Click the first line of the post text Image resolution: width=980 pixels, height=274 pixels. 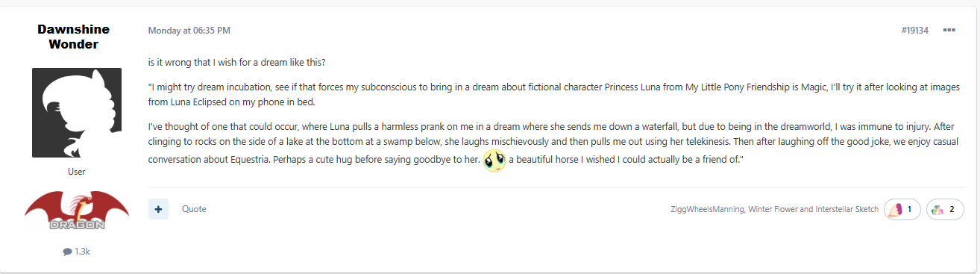pos(236,62)
